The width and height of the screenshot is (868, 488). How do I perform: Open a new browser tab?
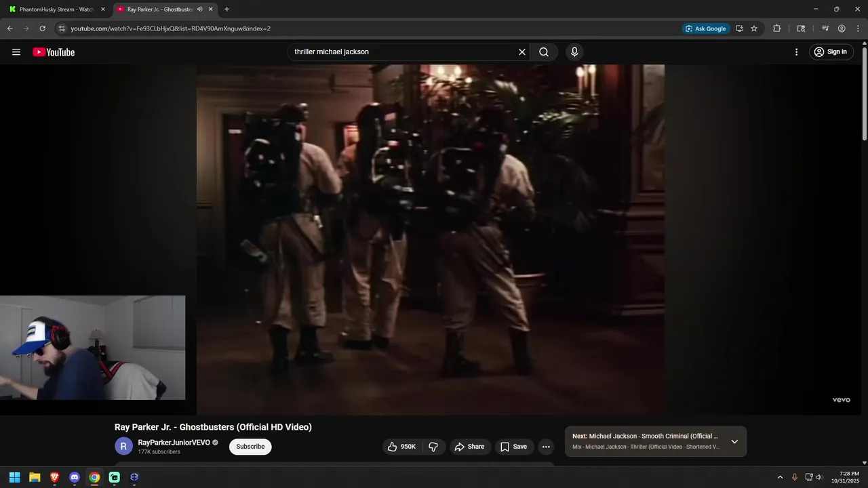226,9
